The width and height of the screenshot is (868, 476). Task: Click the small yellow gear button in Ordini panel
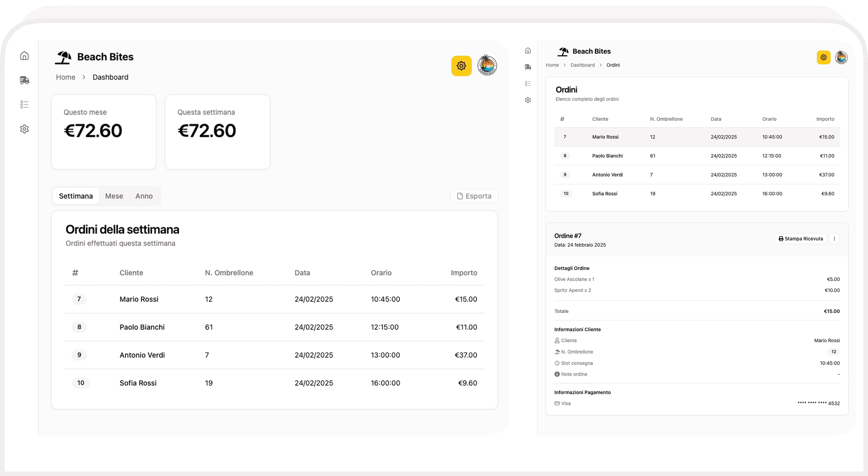[x=823, y=57]
